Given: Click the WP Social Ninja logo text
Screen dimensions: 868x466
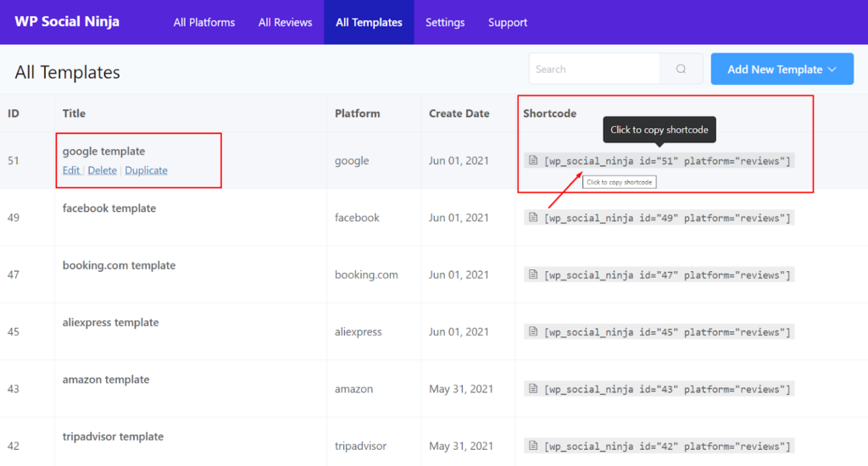Looking at the screenshot, I should (67, 21).
